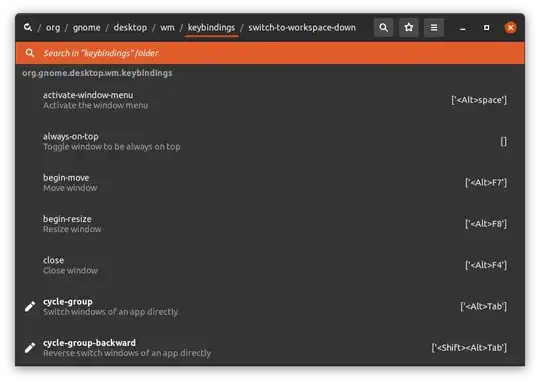Click description 'Activate the window menu'
540x383 pixels.
point(95,105)
